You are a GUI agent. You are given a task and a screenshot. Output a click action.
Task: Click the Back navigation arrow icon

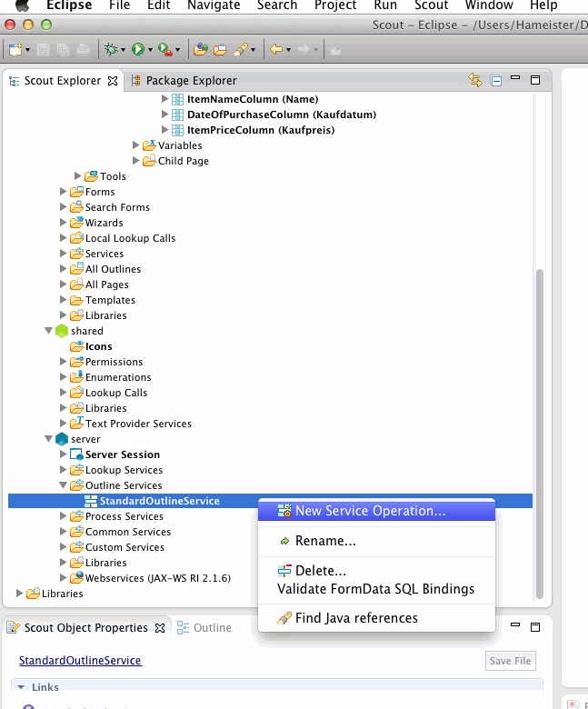275,49
